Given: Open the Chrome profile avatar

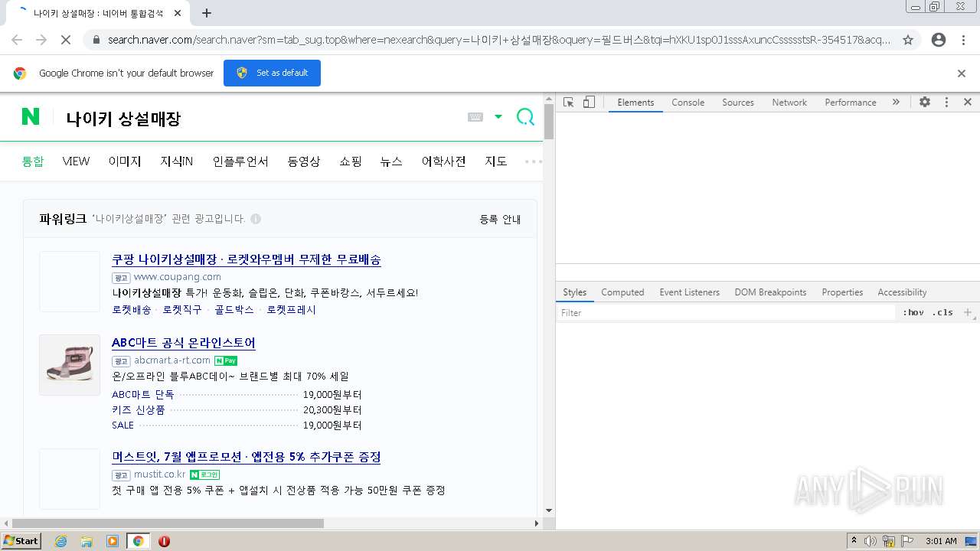Looking at the screenshot, I should [939, 40].
